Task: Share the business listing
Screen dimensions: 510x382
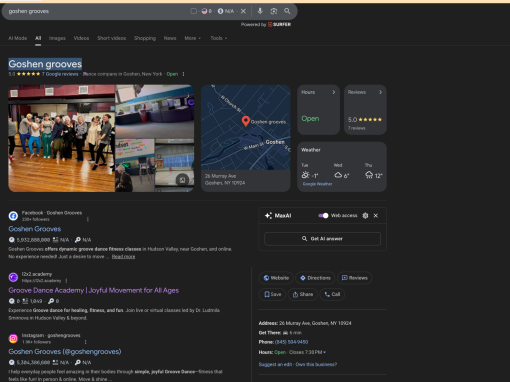Action: (x=302, y=294)
